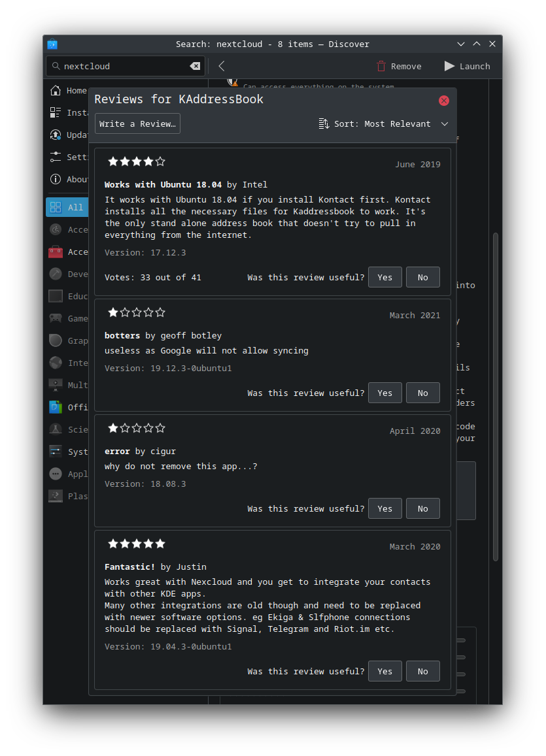Vote No on geoff botley's review

[x=423, y=393]
